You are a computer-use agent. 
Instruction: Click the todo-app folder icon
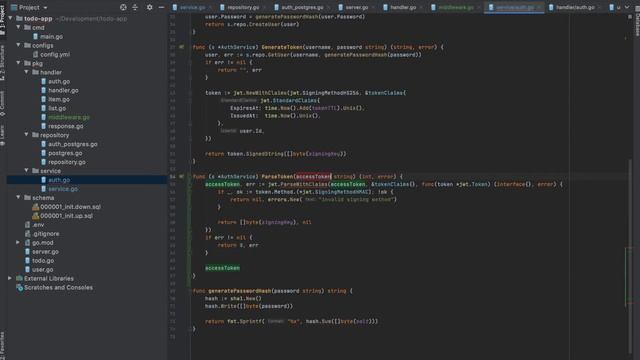(x=19, y=18)
